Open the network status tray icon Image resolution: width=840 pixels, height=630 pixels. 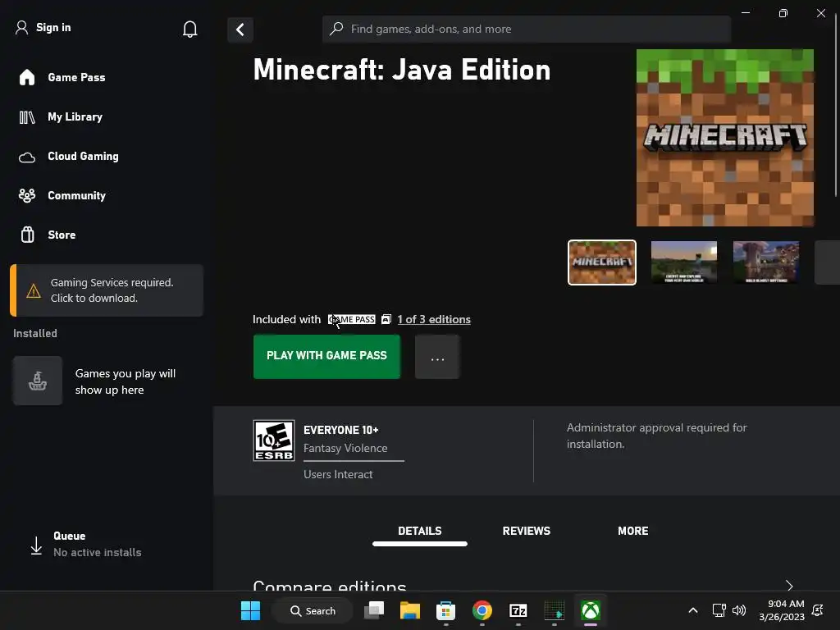coord(719,610)
